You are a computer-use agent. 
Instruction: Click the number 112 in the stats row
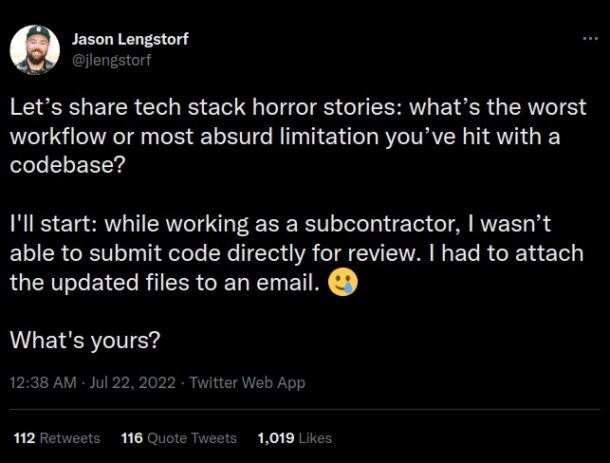(x=24, y=438)
